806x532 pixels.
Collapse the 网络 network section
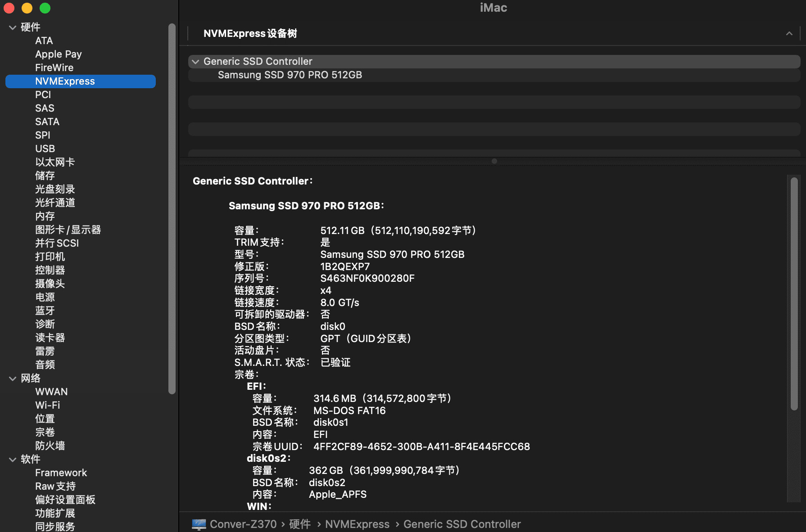pos(13,379)
